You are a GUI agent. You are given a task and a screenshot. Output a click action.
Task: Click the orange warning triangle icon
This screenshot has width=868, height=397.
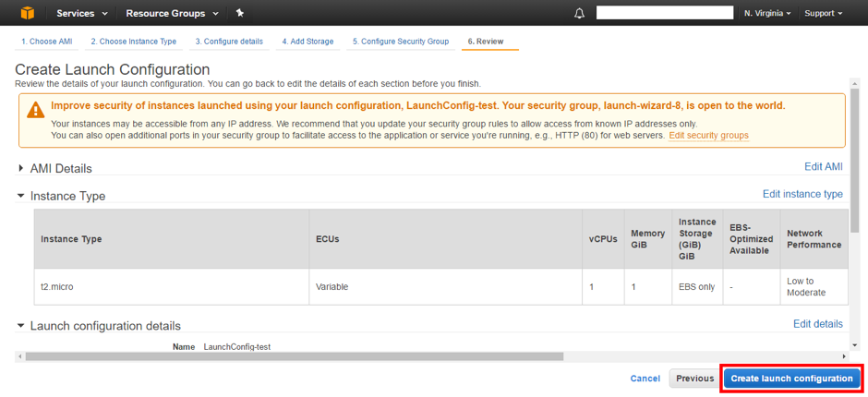click(35, 110)
